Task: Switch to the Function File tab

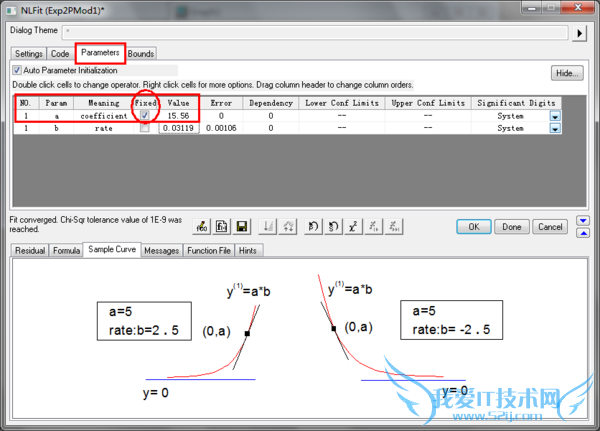Action: coord(209,250)
